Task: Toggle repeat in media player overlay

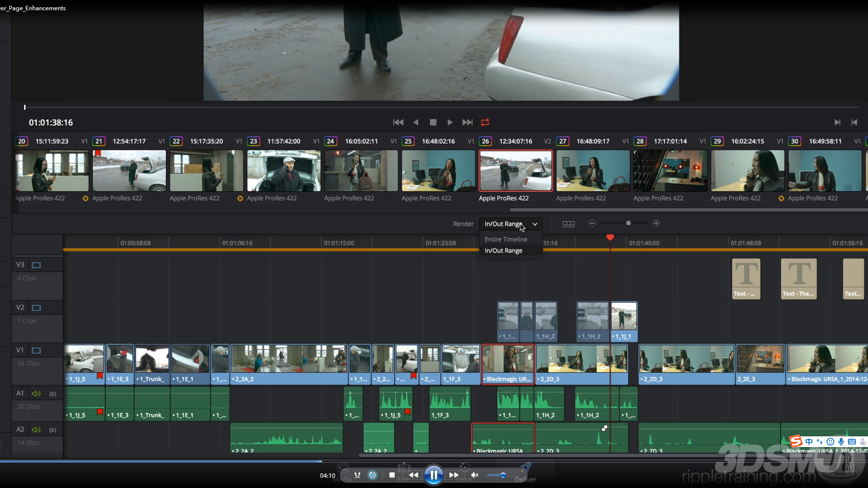Action: (x=372, y=475)
